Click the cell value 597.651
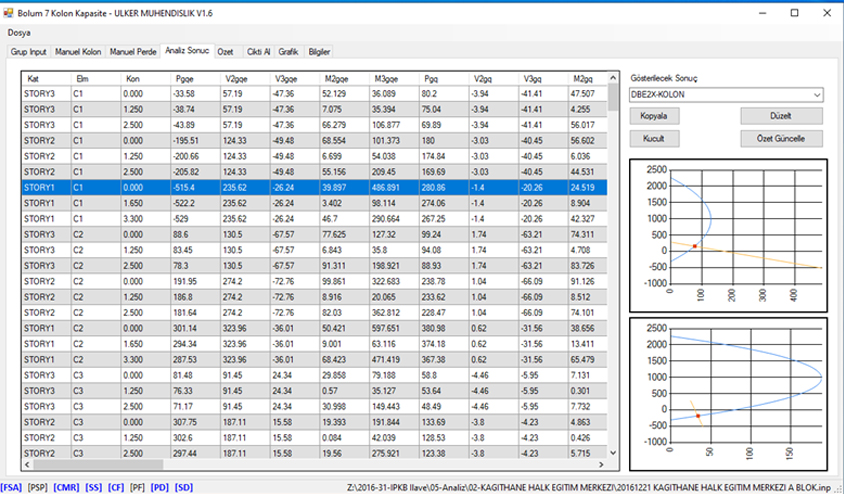Screen dimensions: 844x494 tap(394, 328)
